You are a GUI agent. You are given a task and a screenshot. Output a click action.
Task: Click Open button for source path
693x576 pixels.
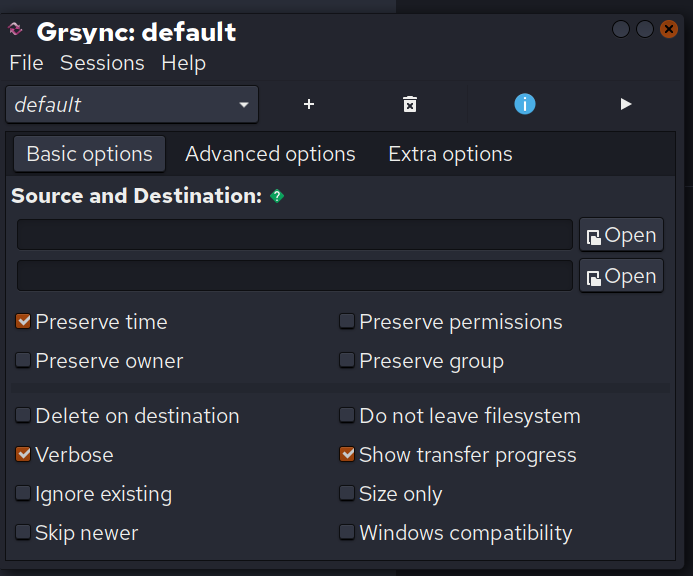click(x=621, y=235)
